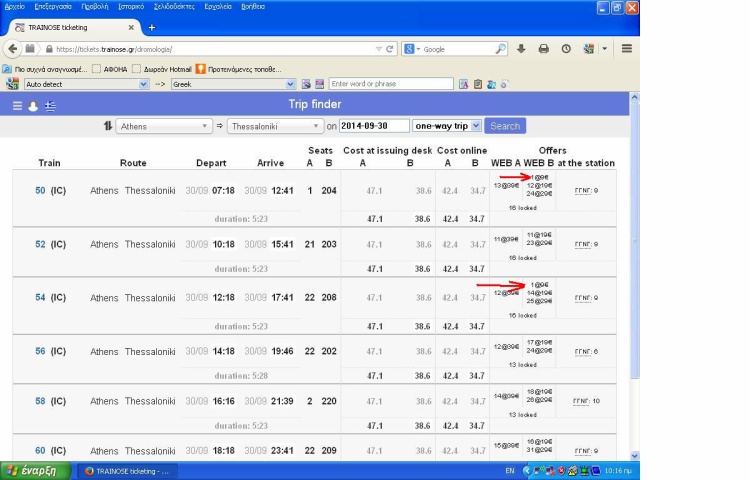Viewport: 750px width, 480px height.
Task: Open the hamburger menu in Trip finder header
Action: [17, 106]
